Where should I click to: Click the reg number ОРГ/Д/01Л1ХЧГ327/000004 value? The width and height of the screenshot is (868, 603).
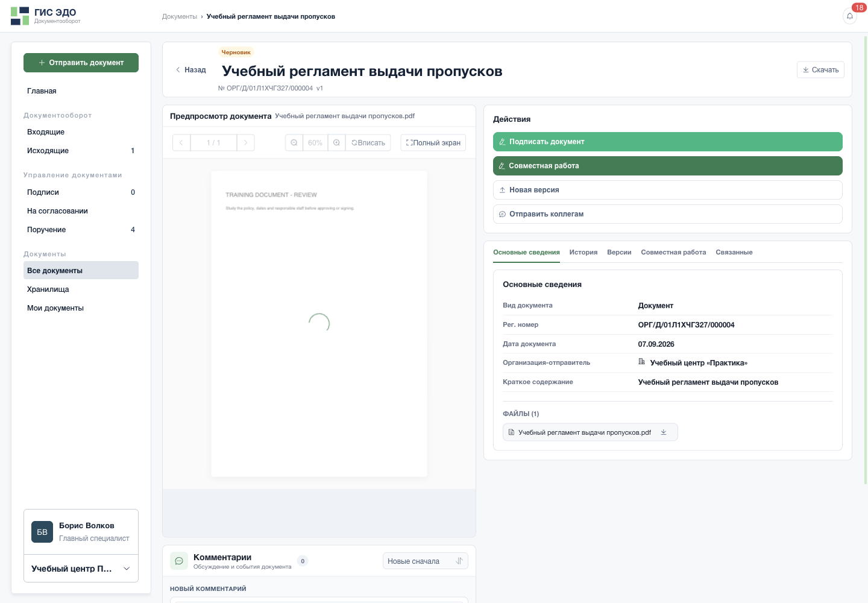[x=686, y=324]
